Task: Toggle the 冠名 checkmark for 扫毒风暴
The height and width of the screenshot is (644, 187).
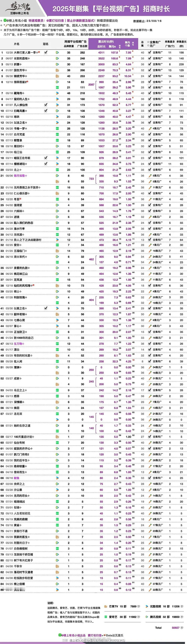Action: (46, 111)
